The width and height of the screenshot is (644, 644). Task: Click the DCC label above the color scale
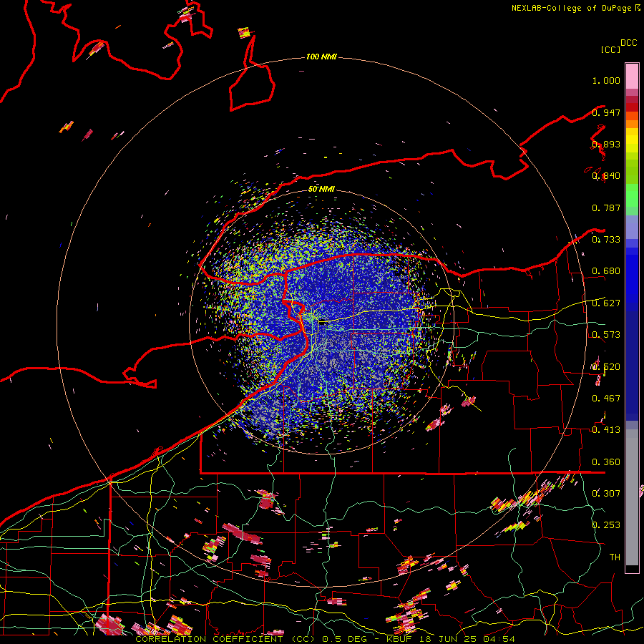tap(628, 43)
